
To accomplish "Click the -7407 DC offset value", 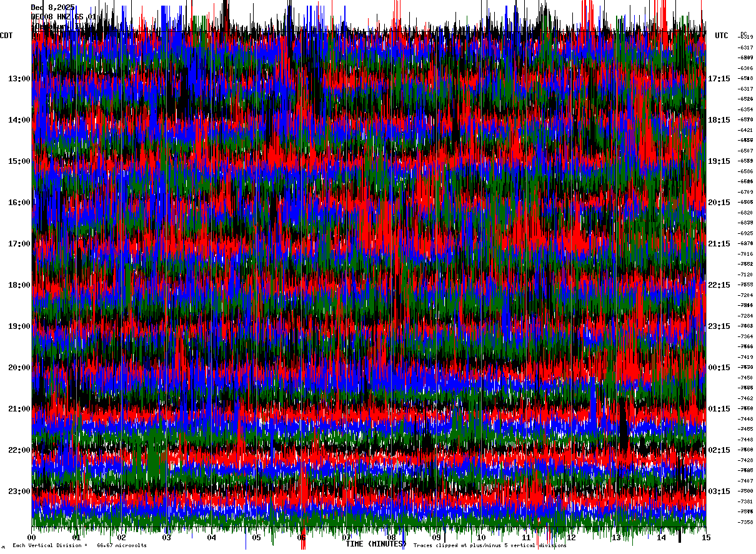I will pyautogui.click(x=745, y=481).
